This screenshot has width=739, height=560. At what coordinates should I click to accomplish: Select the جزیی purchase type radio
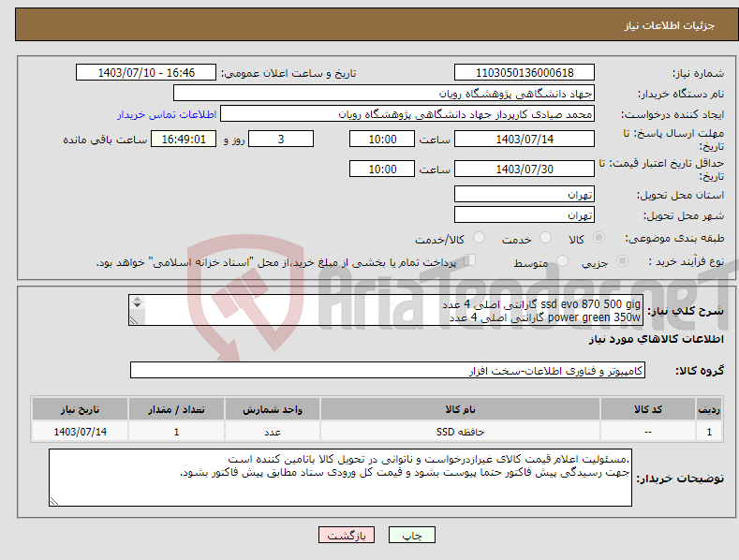(x=622, y=261)
